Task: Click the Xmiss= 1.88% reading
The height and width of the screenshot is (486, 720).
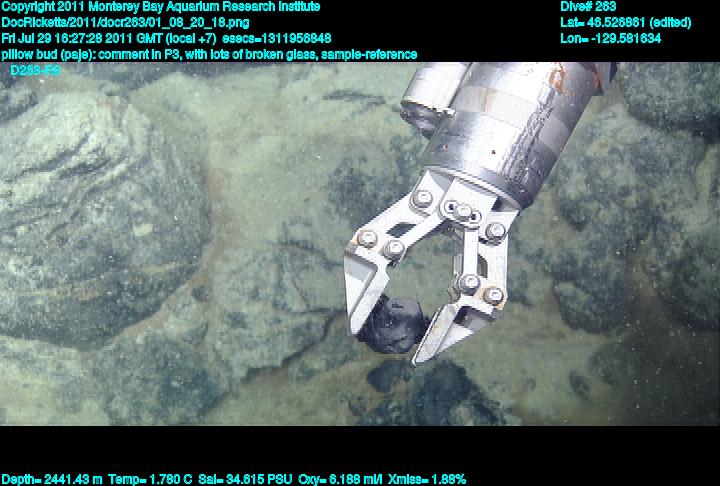Action: [423, 479]
